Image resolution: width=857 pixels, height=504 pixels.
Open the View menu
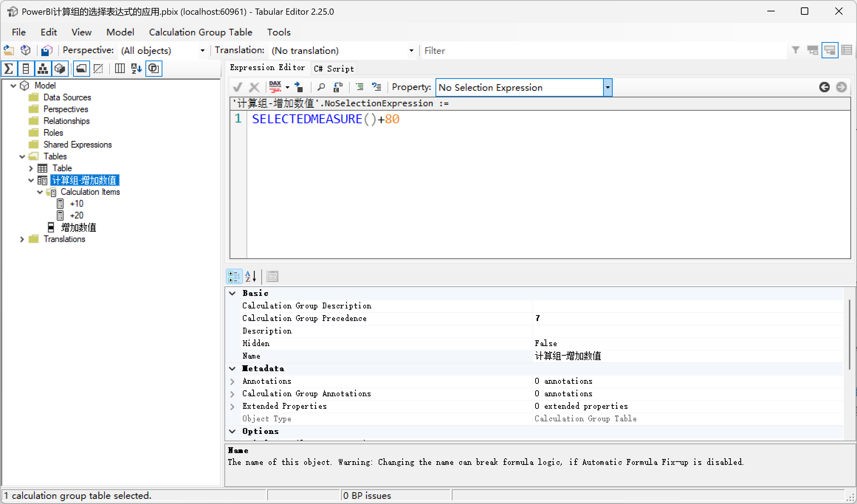click(x=82, y=32)
